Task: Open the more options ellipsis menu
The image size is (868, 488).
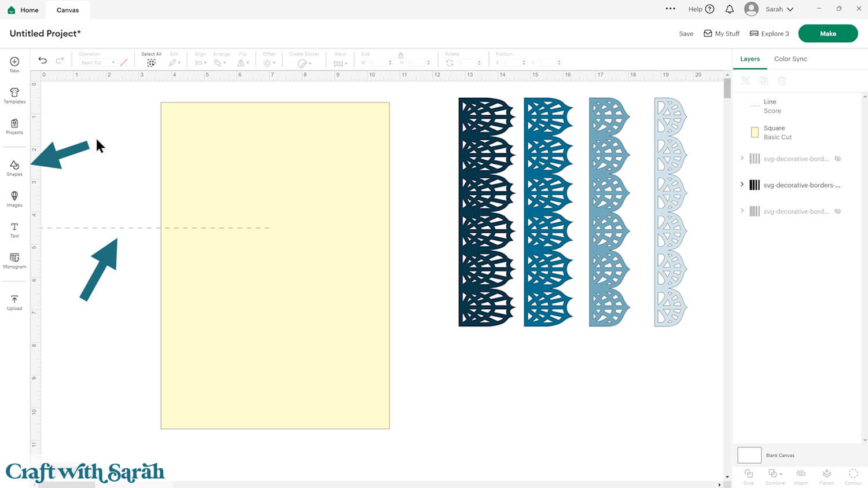Action: pos(671,9)
